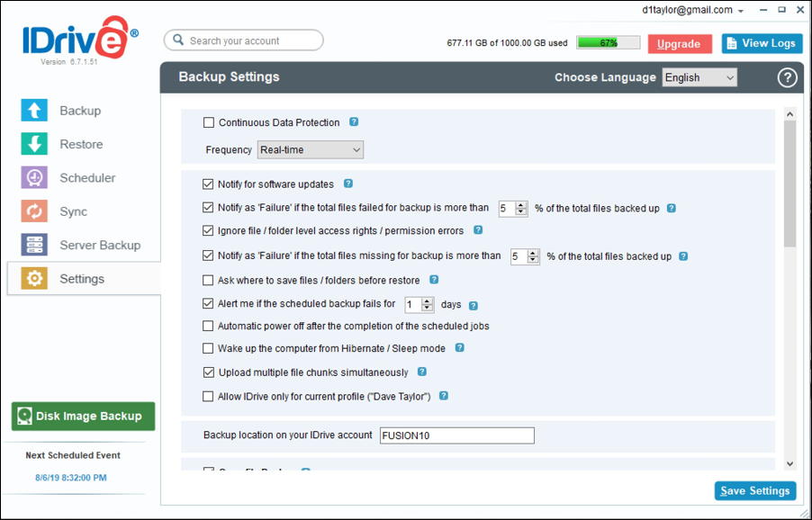
Task: Click help icon beside Continuous Data Protection
Action: pos(354,122)
